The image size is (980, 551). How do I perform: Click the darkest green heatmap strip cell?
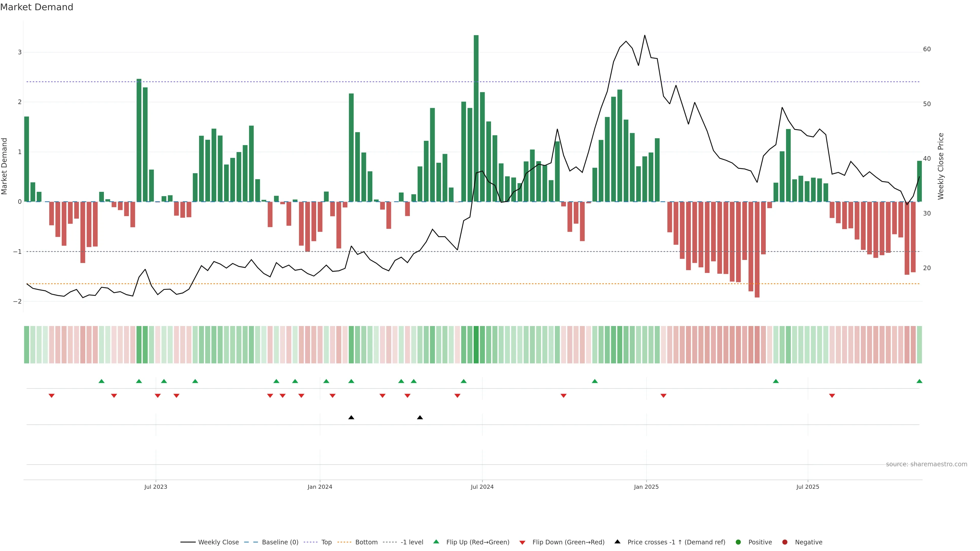pyautogui.click(x=476, y=345)
